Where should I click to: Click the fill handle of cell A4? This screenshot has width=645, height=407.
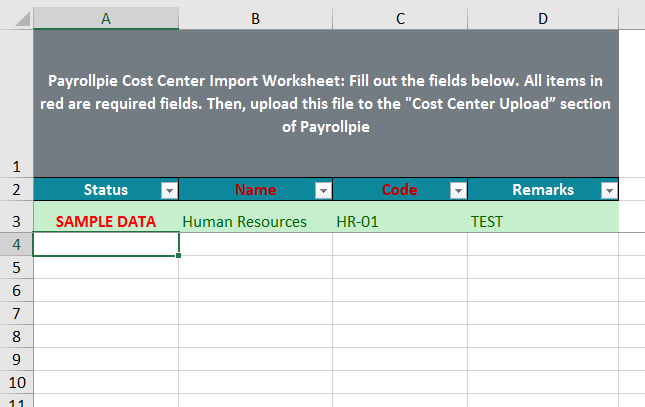[179, 256]
